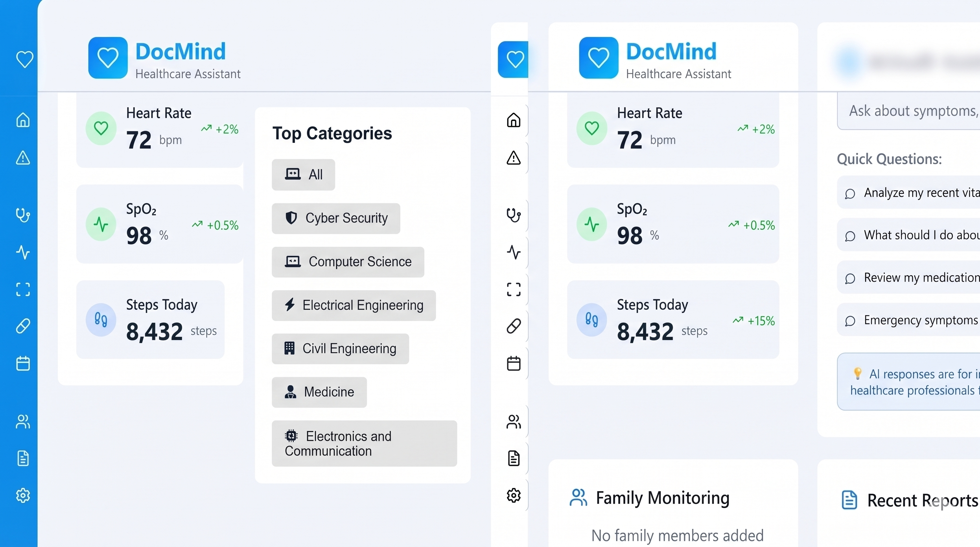Open the settings gear in the blue sidebar
This screenshot has height=547, width=980.
[23, 495]
